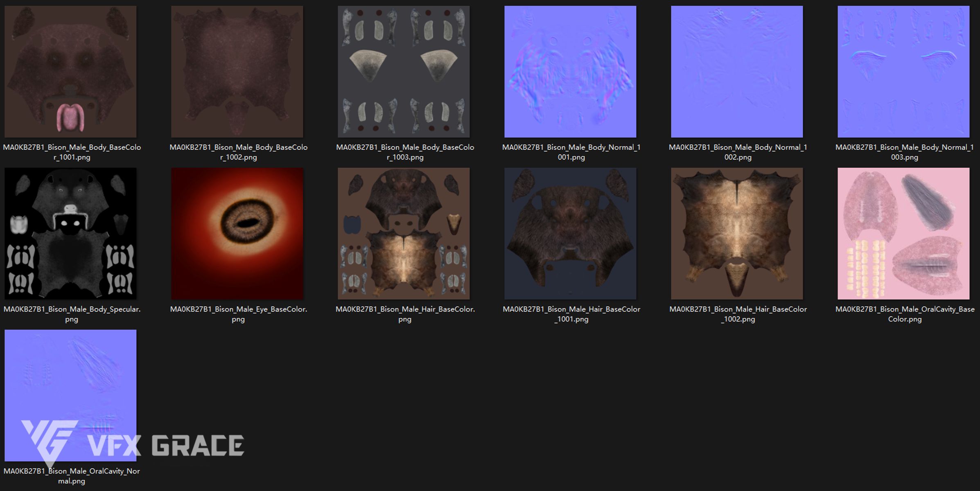Image resolution: width=980 pixels, height=491 pixels.
Task: Click filename MA0KB27B1_Bison_Male_Eye_BaseColor.png
Action: (x=238, y=314)
